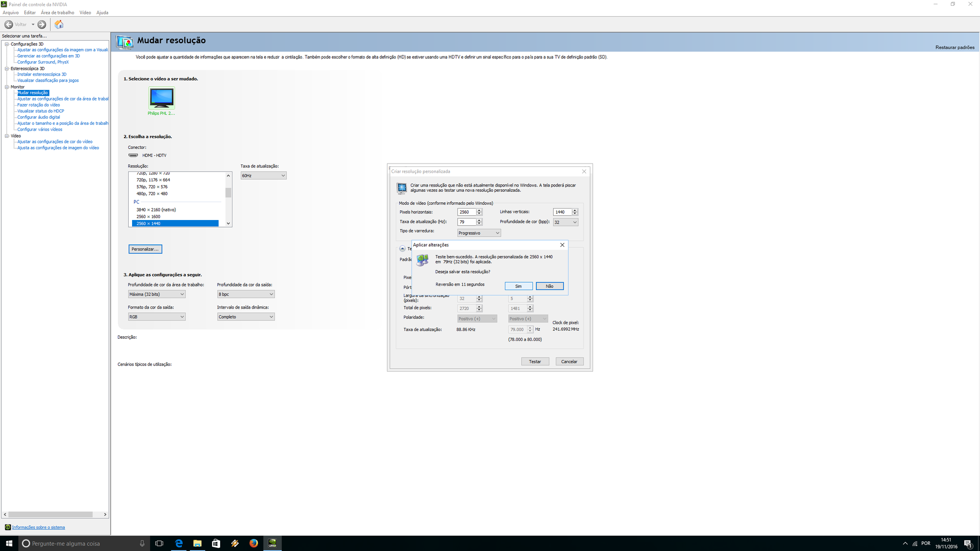
Task: Decrease Linhas verticais with down stepper
Action: click(x=575, y=214)
